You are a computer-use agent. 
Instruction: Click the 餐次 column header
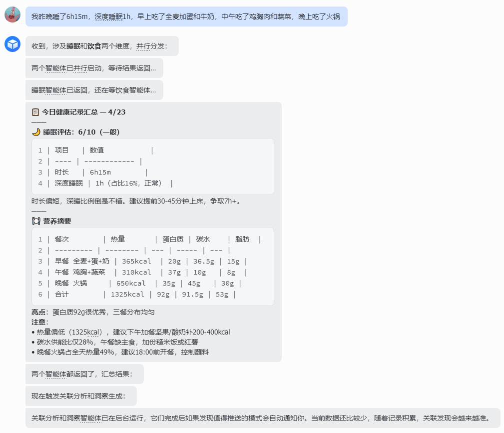coord(62,239)
